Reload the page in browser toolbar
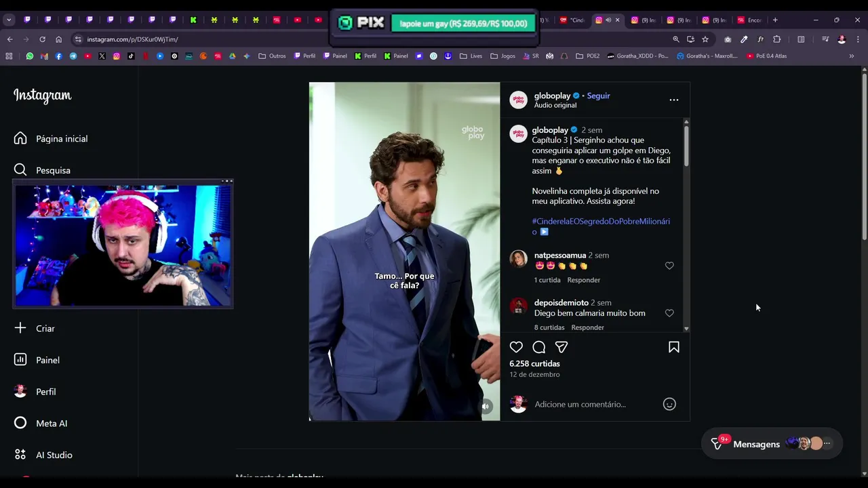The image size is (868, 488). [x=42, y=39]
